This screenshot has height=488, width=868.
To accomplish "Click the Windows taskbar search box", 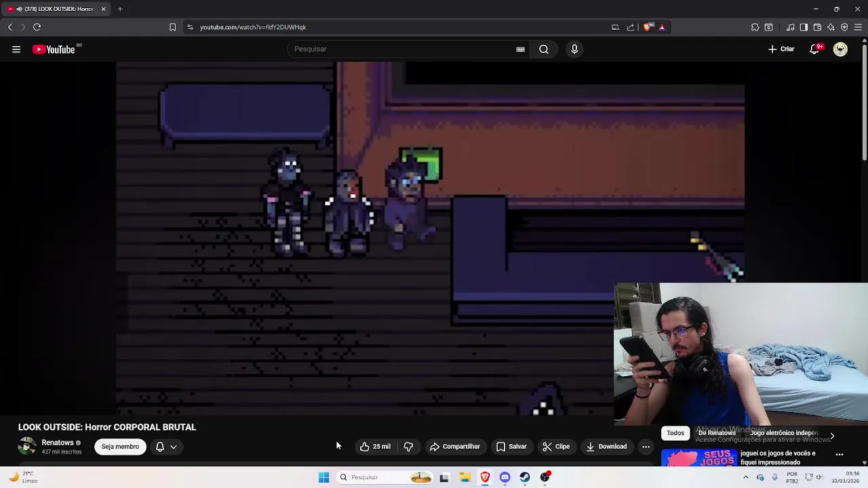I will 384,477.
